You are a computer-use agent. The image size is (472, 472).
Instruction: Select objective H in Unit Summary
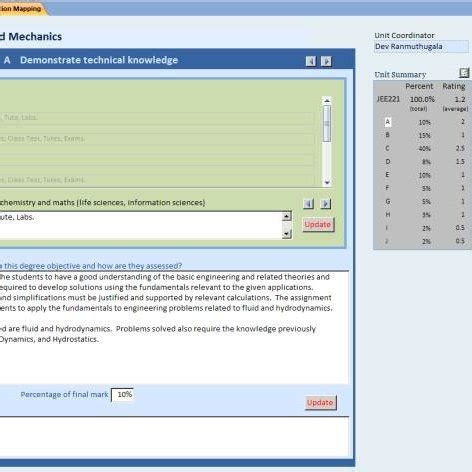tap(388, 215)
